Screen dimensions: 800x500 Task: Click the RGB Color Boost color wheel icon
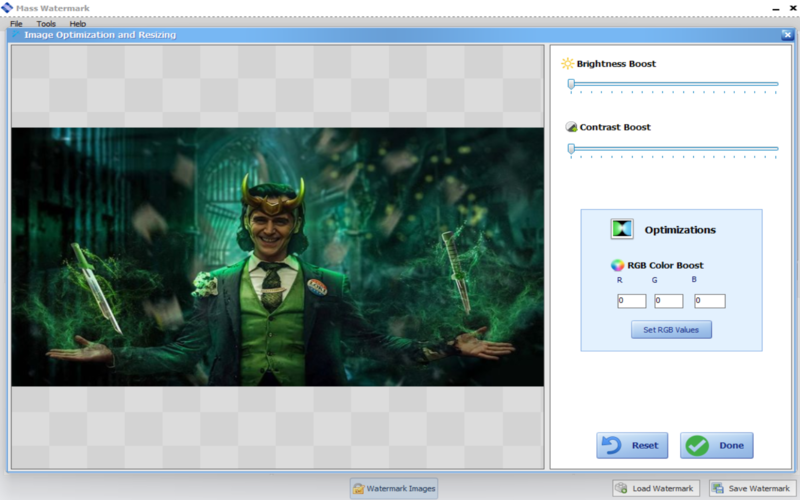617,265
